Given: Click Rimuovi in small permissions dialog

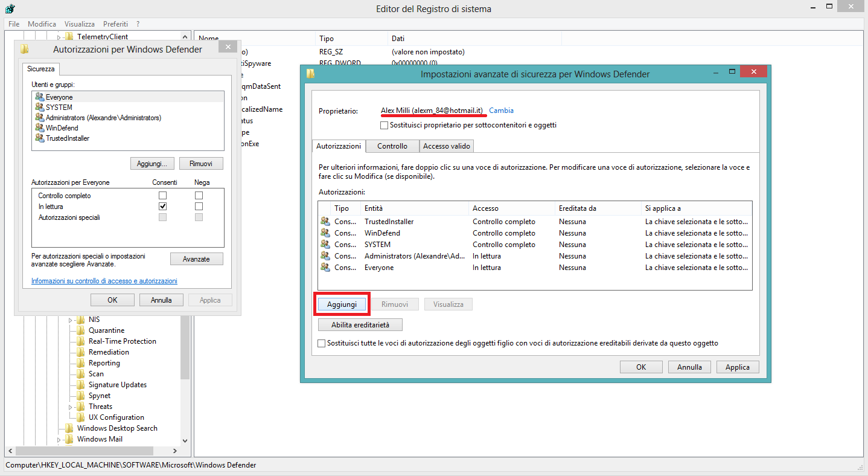Looking at the screenshot, I should tap(201, 164).
